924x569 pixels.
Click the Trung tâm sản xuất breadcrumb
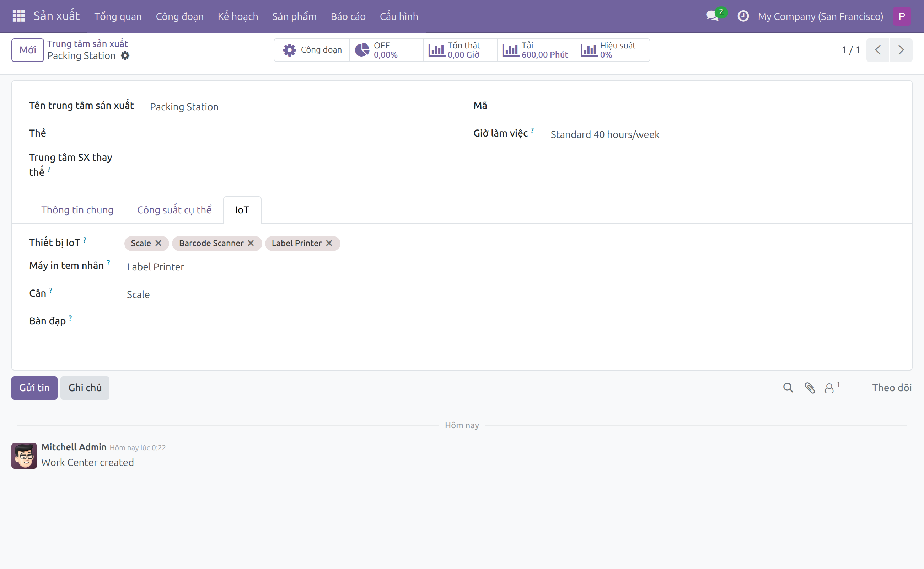click(x=87, y=44)
